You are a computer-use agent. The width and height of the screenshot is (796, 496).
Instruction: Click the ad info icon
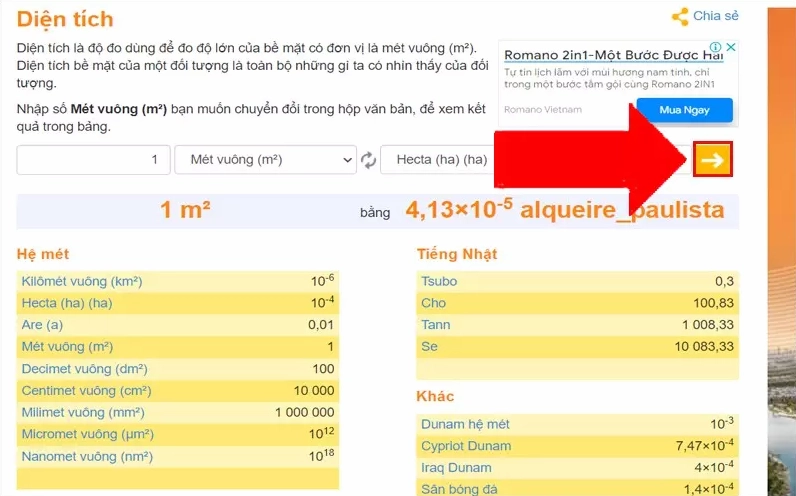pos(716,47)
